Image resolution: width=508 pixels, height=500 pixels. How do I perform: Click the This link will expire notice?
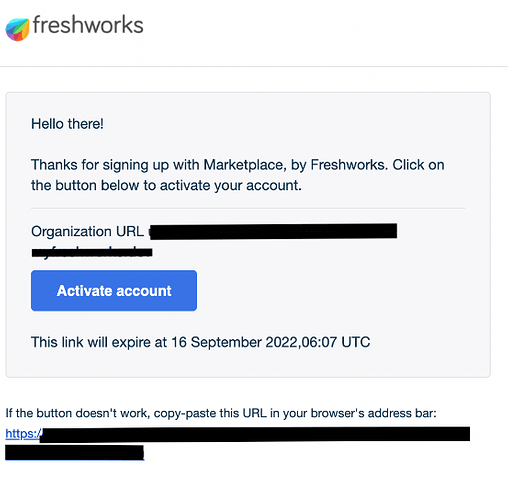[x=200, y=342]
